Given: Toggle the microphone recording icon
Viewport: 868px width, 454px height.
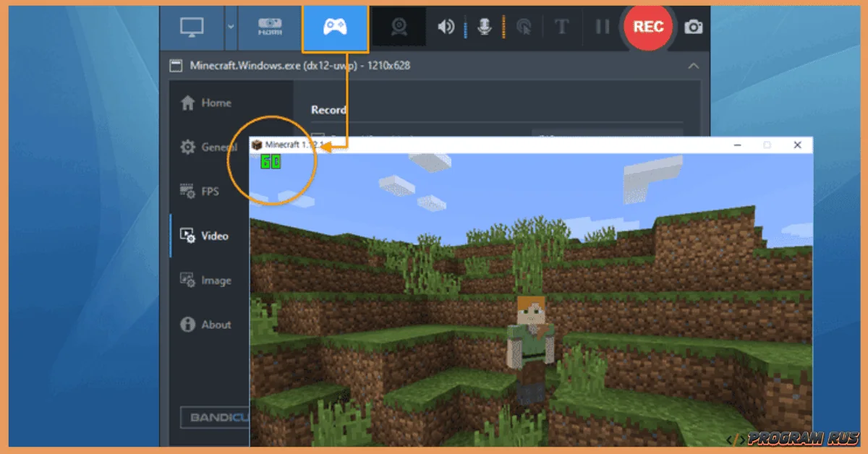Looking at the screenshot, I should [484, 27].
